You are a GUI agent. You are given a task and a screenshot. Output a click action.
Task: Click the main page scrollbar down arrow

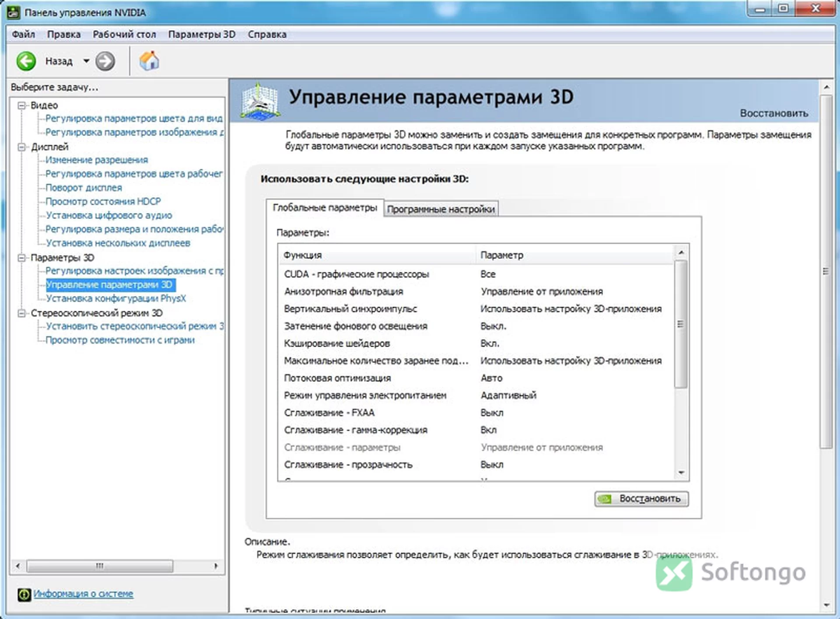(x=826, y=605)
